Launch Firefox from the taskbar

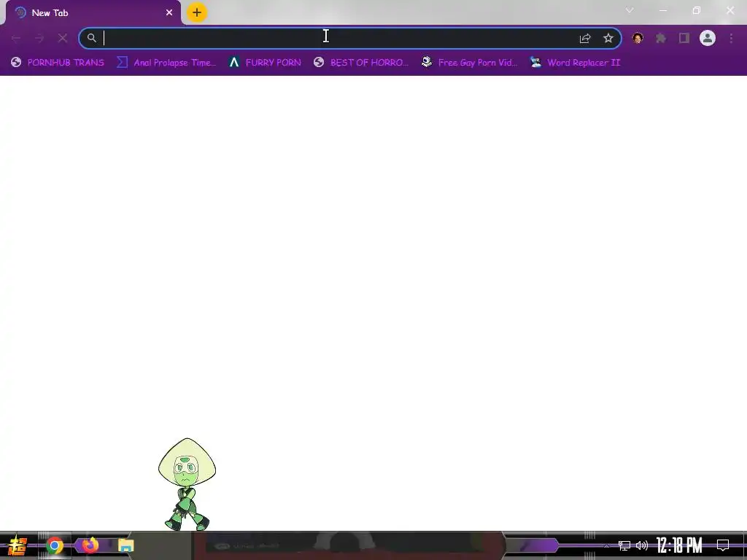(90, 545)
